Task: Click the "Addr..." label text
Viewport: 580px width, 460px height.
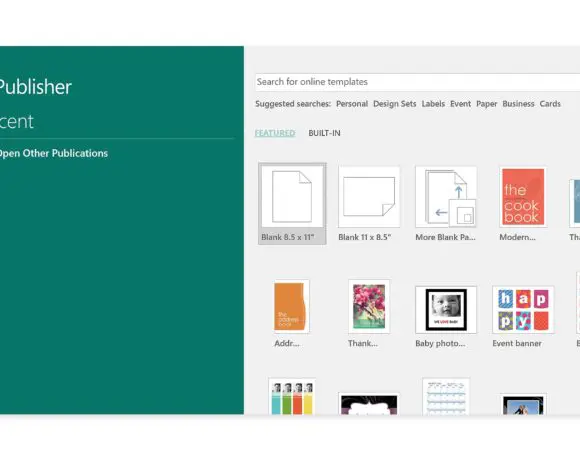Action: 287,344
